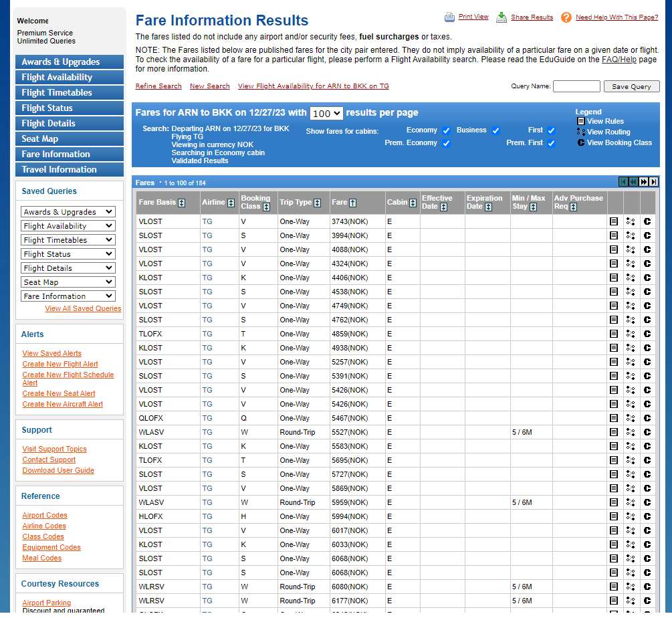This screenshot has height=618, width=672.
Task: Click the Share Results download icon
Action: click(x=501, y=17)
